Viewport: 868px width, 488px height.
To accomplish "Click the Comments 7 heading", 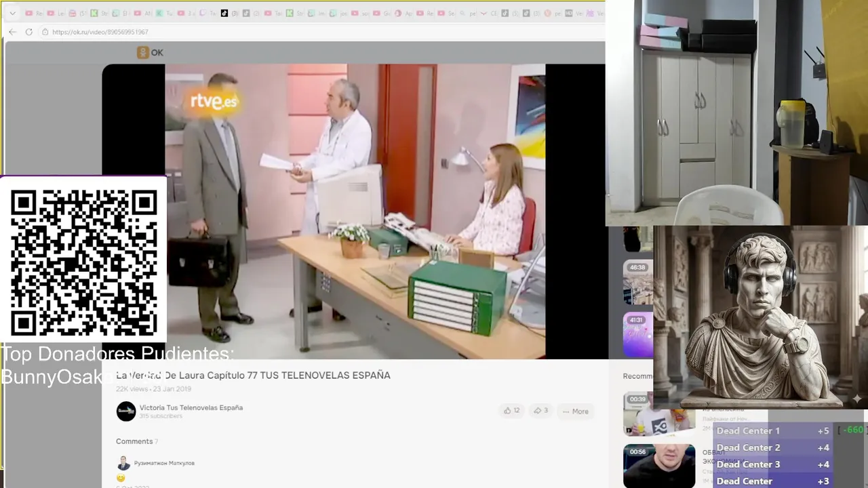I will (137, 441).
